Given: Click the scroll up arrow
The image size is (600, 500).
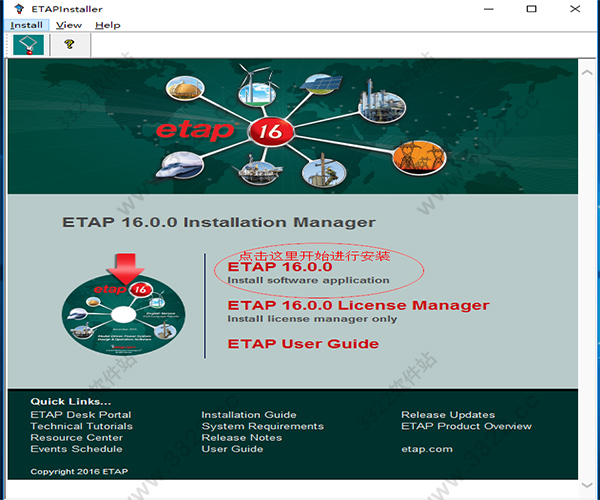Looking at the screenshot, I should point(587,72).
